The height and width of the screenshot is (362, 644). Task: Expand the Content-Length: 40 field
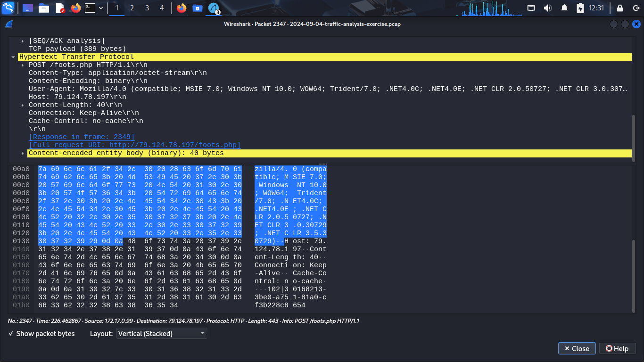pos(23,105)
